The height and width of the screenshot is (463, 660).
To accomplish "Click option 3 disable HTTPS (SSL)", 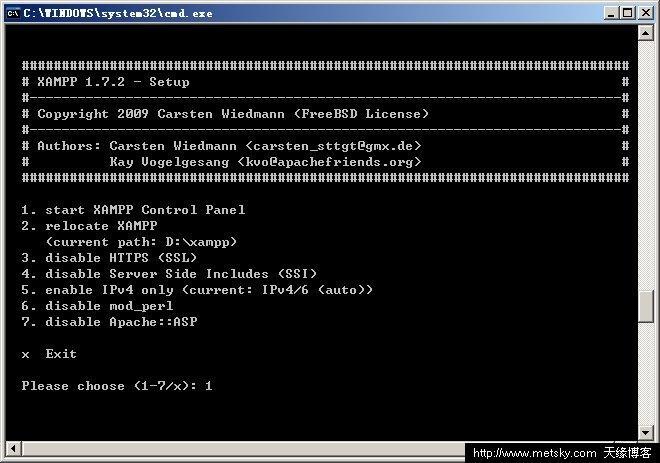I will pyautogui.click(x=109, y=258).
